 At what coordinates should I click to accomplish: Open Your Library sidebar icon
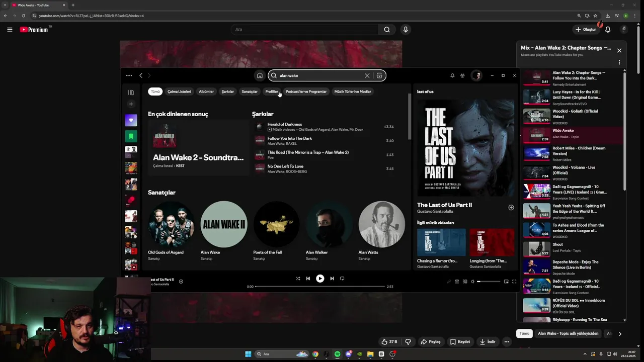(131, 93)
